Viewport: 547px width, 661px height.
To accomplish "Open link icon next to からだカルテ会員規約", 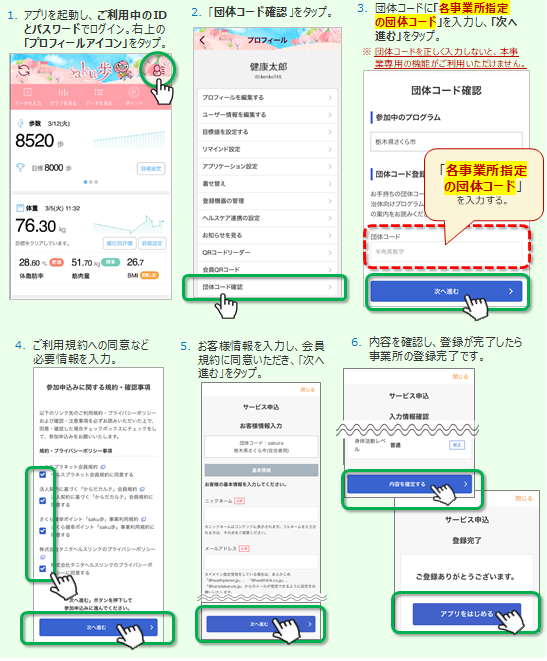I will tap(142, 489).
